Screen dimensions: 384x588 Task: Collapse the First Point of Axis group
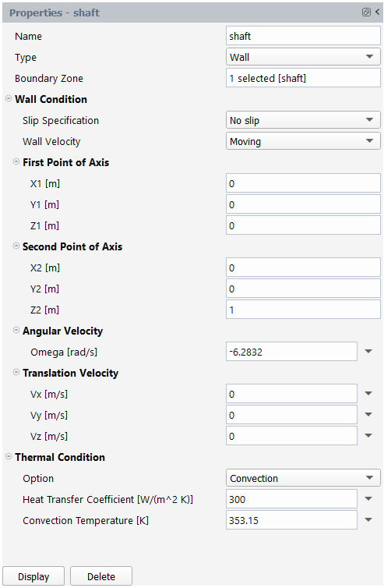pyautogui.click(x=16, y=161)
